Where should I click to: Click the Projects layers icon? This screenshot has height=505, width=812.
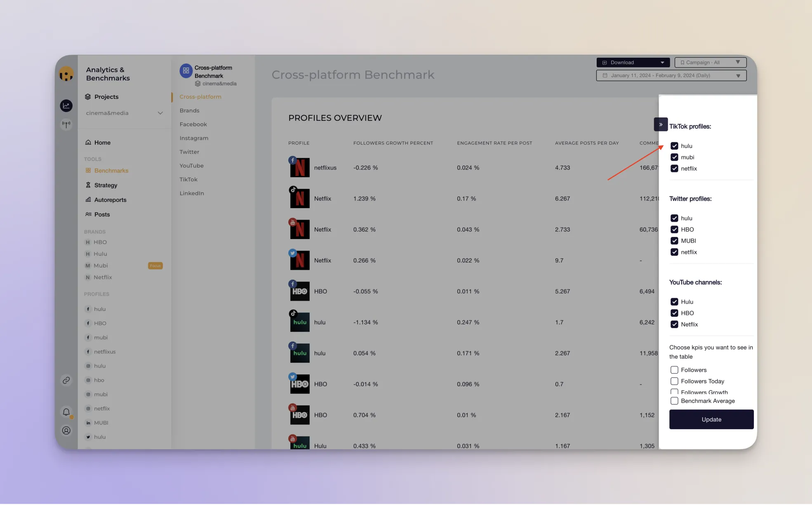pos(88,96)
